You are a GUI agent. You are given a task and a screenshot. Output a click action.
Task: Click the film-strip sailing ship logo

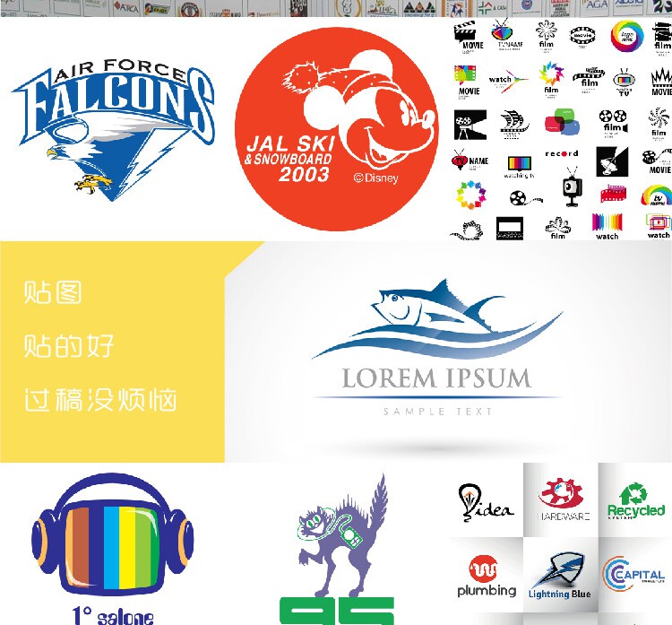513,125
